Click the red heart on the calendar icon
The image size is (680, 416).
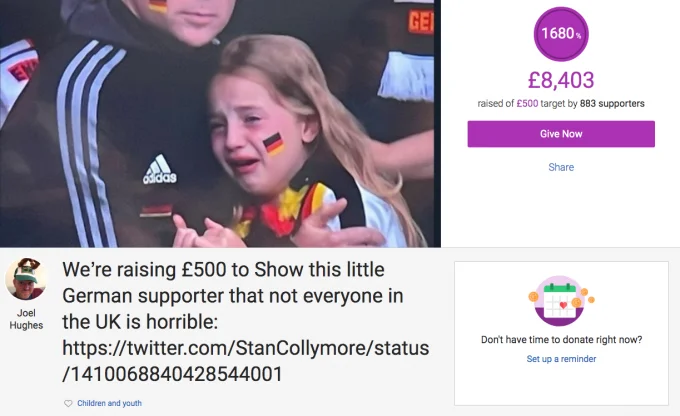563,305
